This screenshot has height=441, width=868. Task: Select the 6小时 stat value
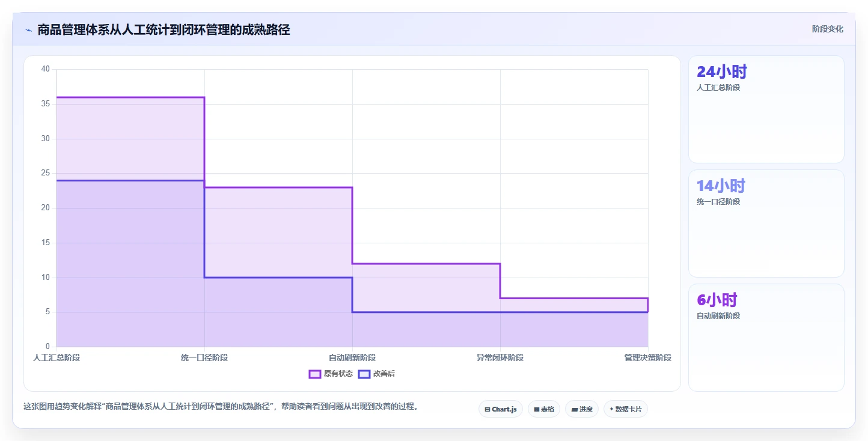point(717,300)
